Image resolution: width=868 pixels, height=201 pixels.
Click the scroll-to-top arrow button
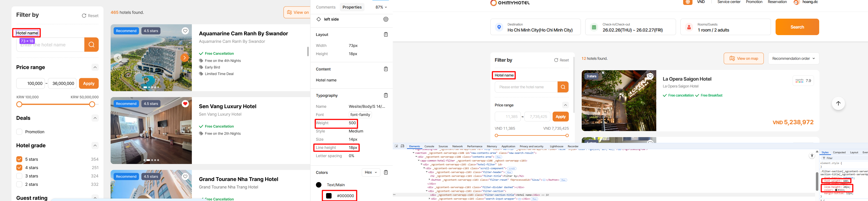pos(838,103)
